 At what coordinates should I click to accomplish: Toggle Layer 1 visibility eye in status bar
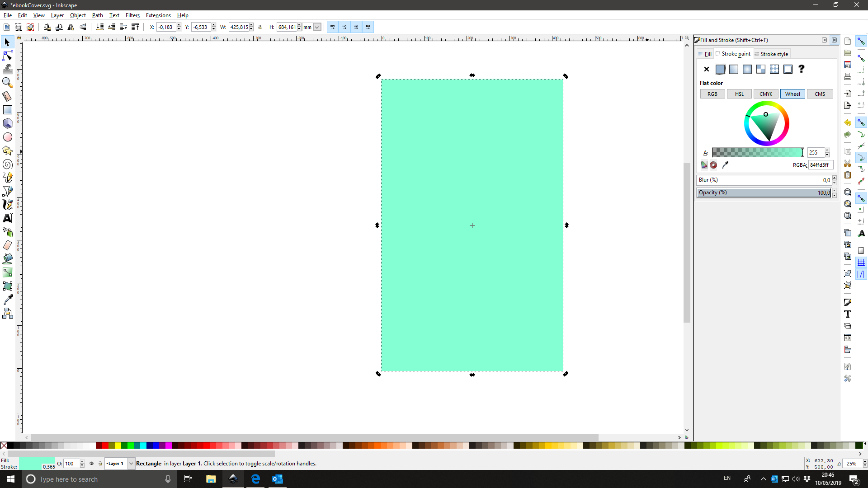tap(92, 464)
